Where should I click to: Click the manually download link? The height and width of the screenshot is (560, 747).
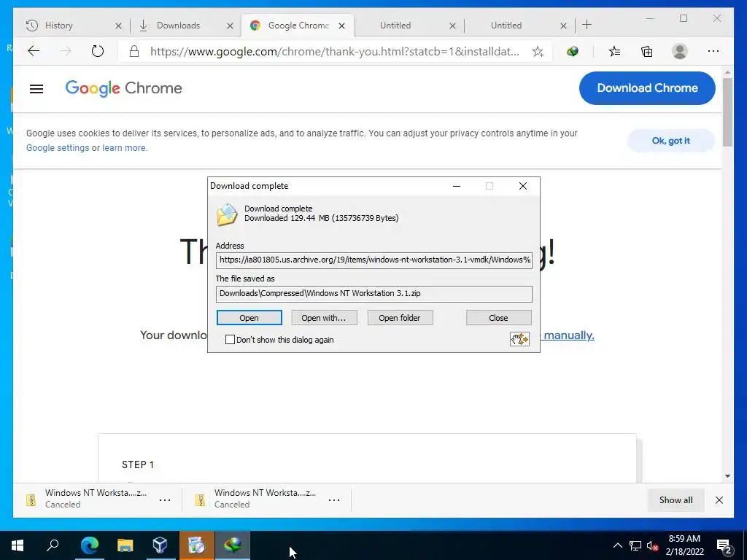pos(569,335)
